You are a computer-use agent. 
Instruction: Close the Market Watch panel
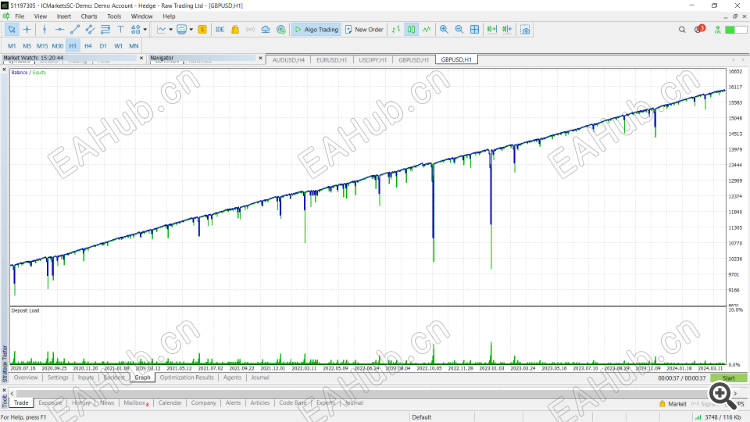tap(141, 58)
